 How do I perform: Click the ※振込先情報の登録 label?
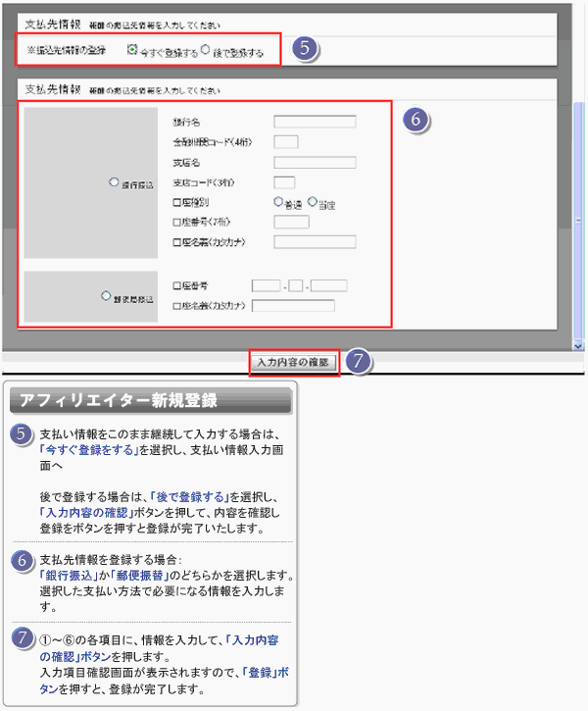click(66, 50)
